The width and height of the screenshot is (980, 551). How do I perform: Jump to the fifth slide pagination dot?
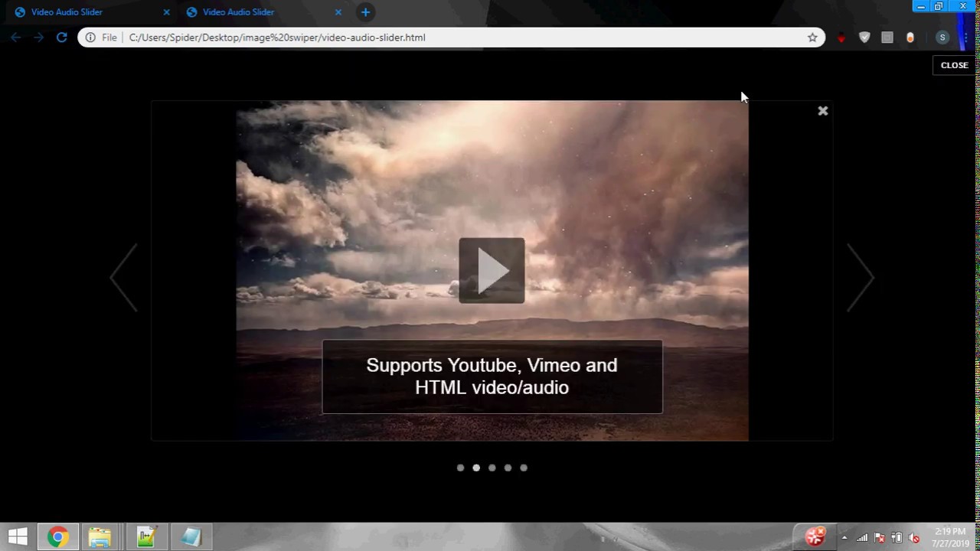pos(524,468)
